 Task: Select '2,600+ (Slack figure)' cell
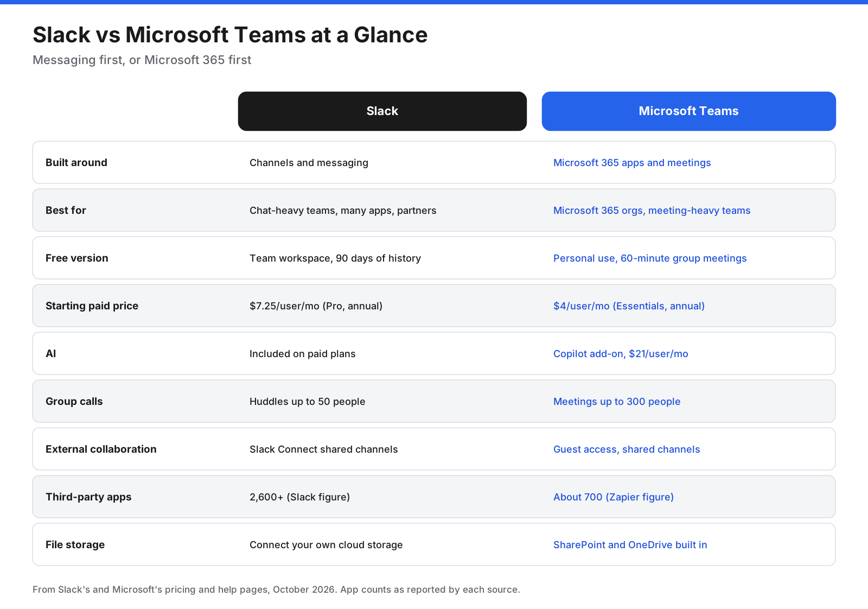tap(299, 497)
